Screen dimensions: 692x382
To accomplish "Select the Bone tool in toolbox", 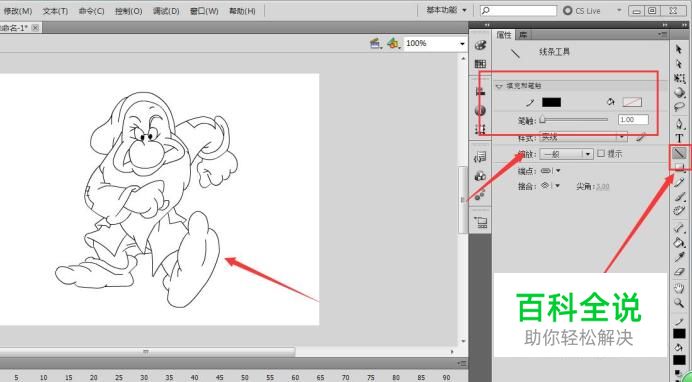I will (x=679, y=228).
